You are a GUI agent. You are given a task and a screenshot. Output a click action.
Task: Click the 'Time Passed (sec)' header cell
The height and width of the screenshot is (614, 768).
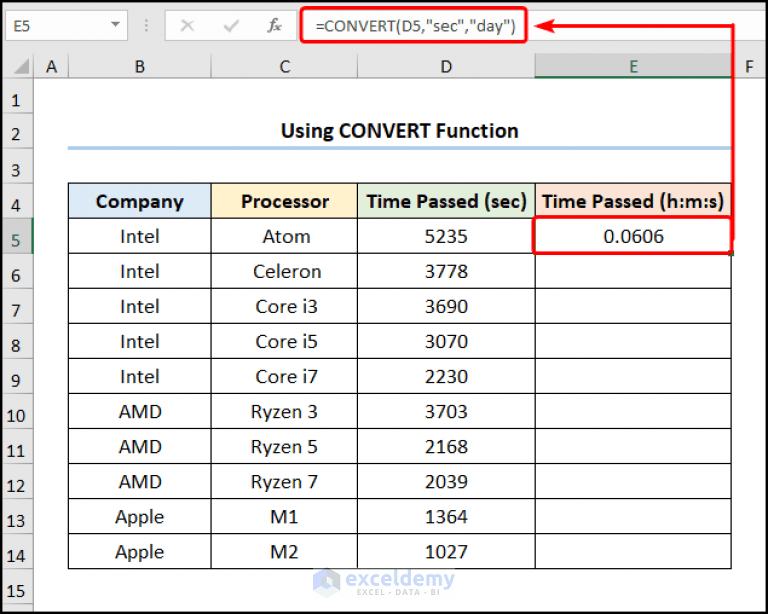tap(446, 201)
